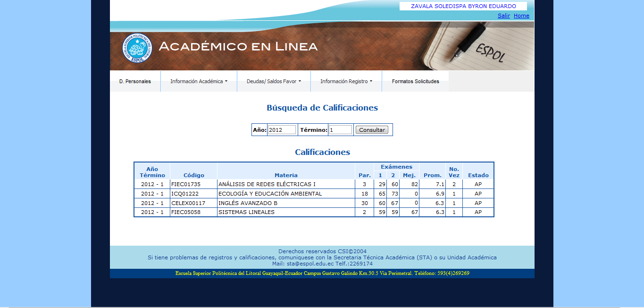Click the course code FIEC01735
Image resolution: width=644 pixels, height=308 pixels.
point(186,184)
